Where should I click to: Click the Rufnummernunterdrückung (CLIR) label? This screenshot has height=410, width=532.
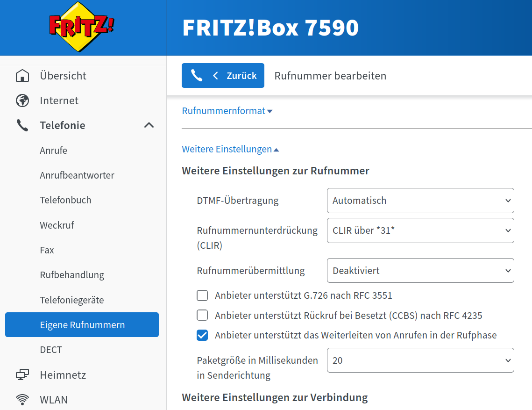(x=257, y=238)
